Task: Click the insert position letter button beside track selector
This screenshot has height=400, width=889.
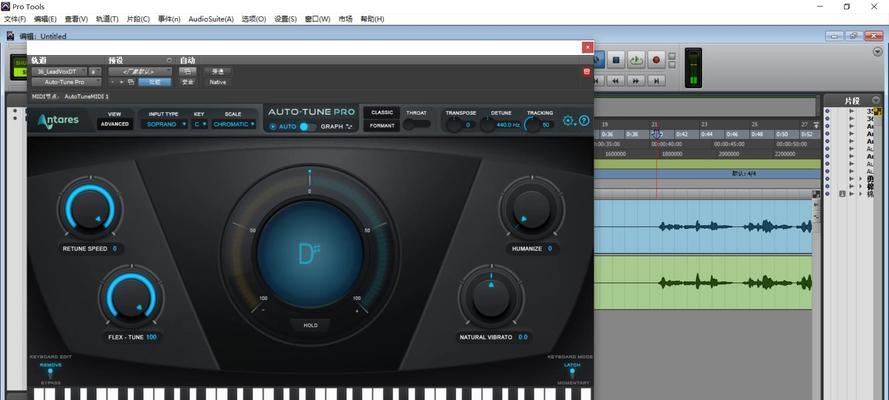Action: (x=95, y=71)
